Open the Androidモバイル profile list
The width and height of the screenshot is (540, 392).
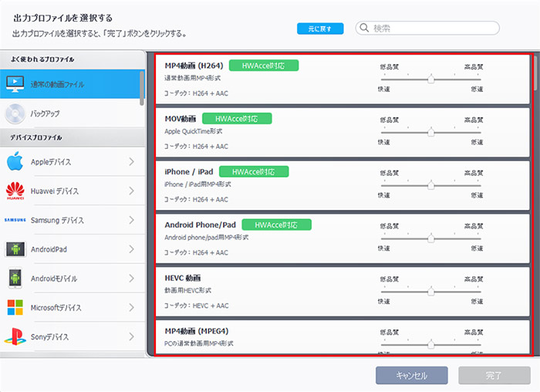(73, 278)
